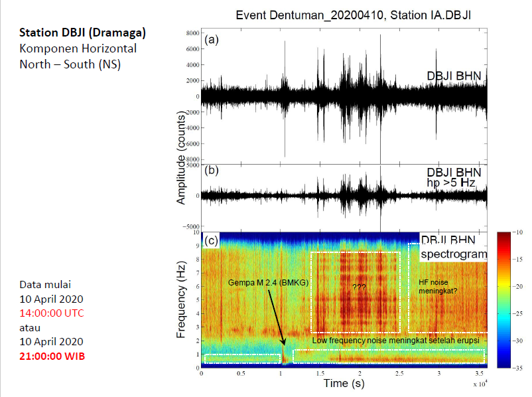Click the 'x 10^4' axis multiplier
The width and height of the screenshot is (532, 397).
click(480, 384)
